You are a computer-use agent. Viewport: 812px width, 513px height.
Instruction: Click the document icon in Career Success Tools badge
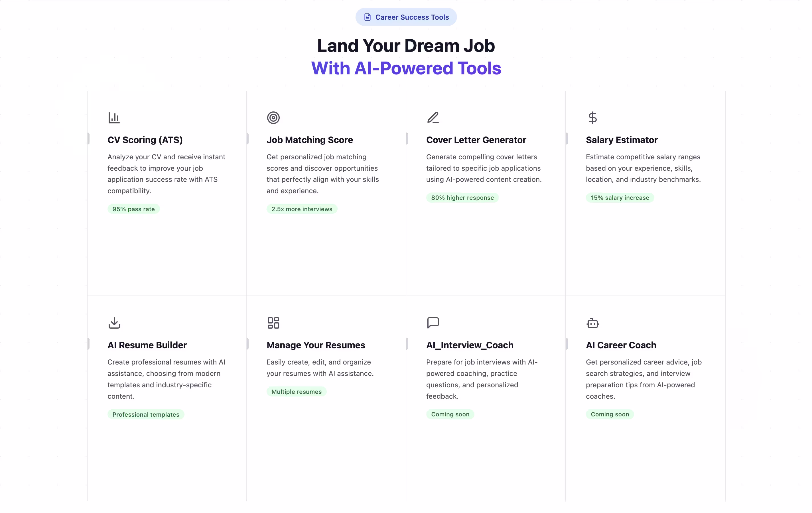pos(368,17)
